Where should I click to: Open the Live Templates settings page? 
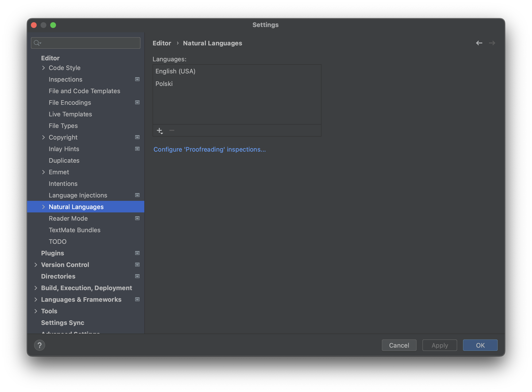point(70,114)
